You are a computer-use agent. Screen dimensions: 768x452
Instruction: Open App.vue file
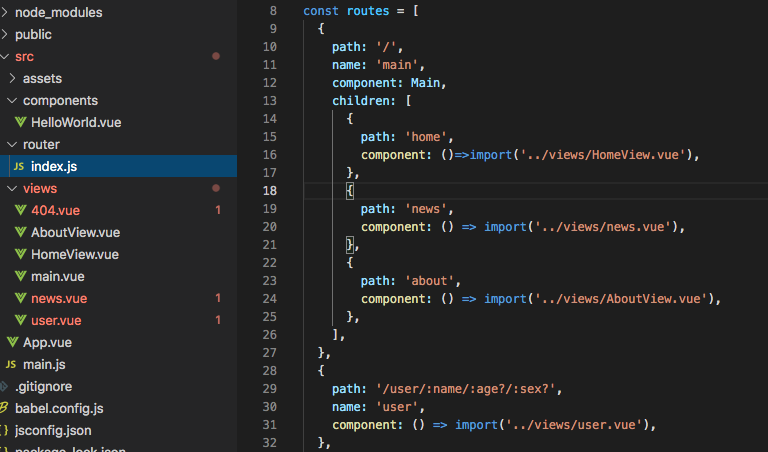48,342
